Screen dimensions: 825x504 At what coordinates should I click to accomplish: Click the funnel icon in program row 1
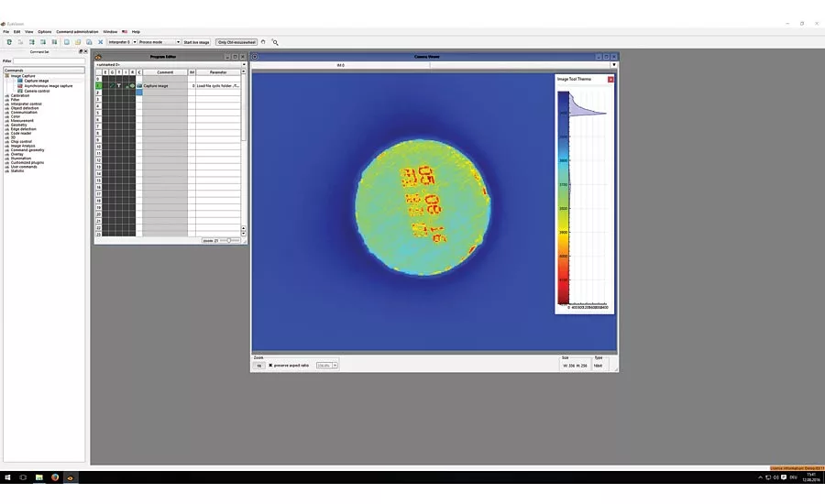click(x=119, y=85)
